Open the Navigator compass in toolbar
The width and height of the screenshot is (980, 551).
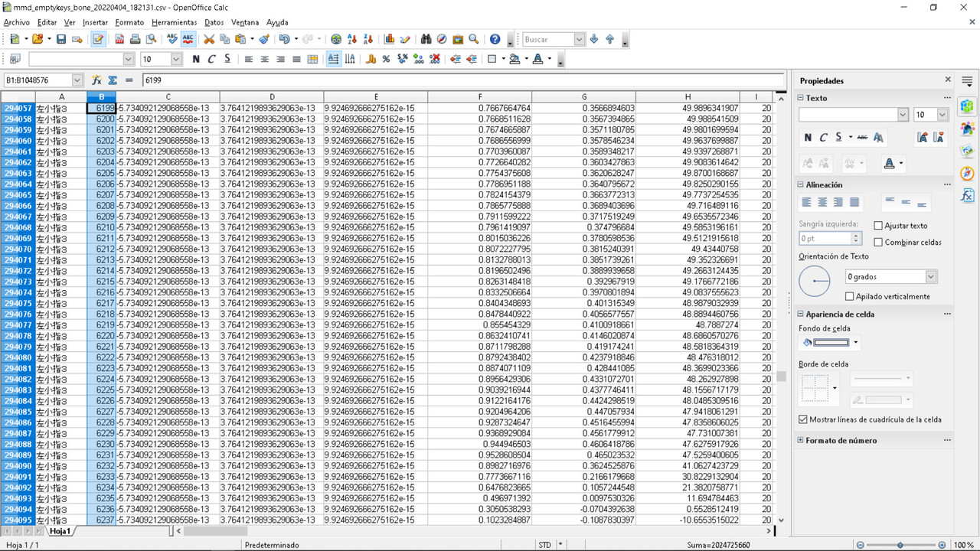[442, 39]
